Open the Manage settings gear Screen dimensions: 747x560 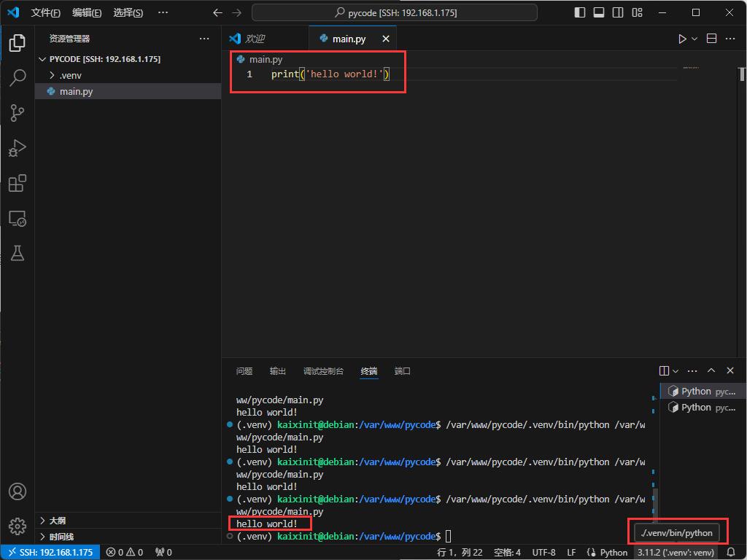coord(18,526)
